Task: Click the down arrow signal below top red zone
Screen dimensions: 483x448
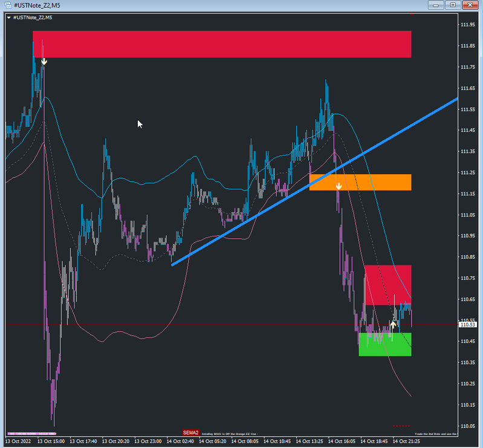Action: point(44,62)
